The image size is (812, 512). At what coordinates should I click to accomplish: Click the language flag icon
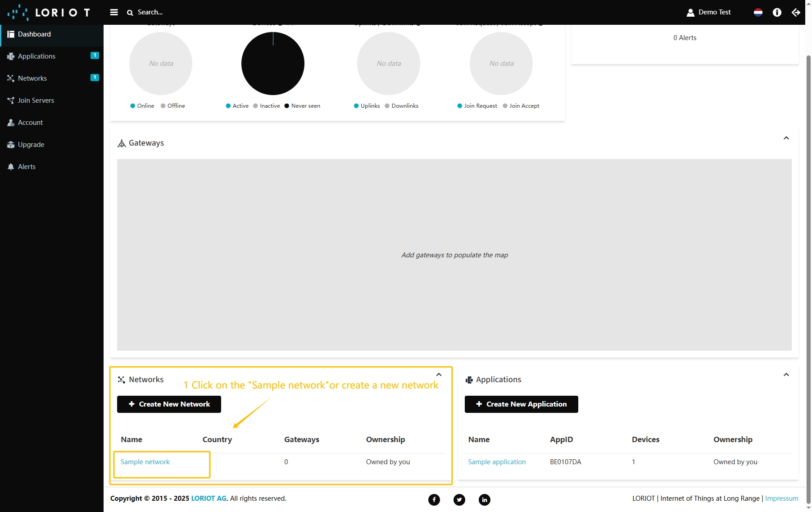[758, 12]
